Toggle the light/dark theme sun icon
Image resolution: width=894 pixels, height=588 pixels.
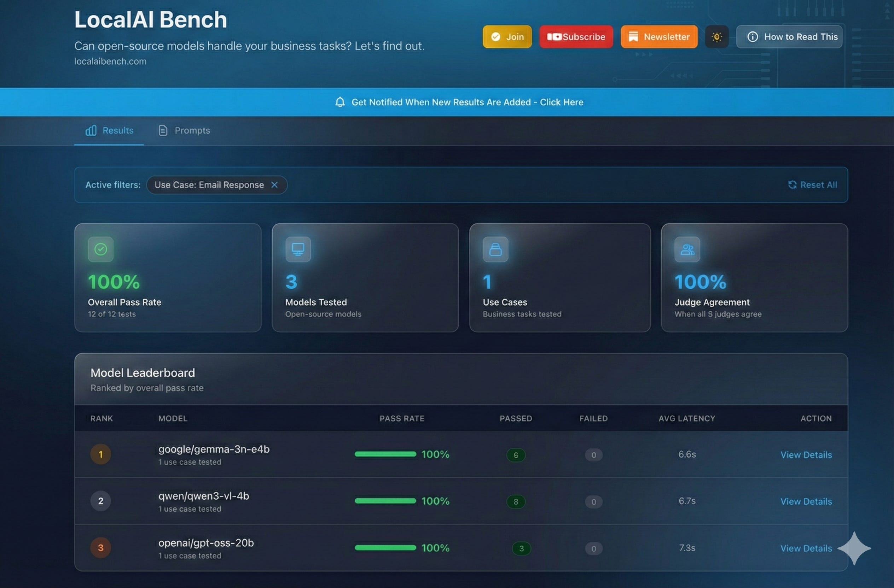pos(717,37)
